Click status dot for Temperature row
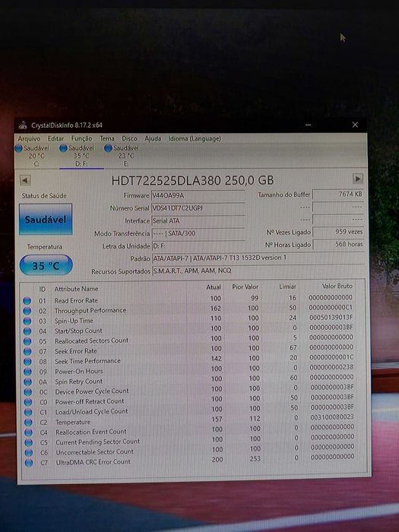The height and width of the screenshot is (532, 399). (28, 423)
